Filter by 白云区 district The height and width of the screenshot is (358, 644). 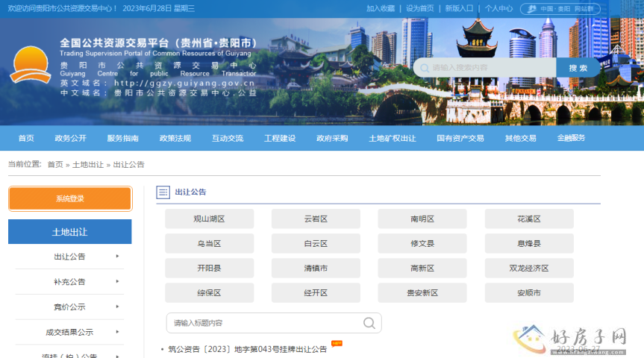(316, 243)
